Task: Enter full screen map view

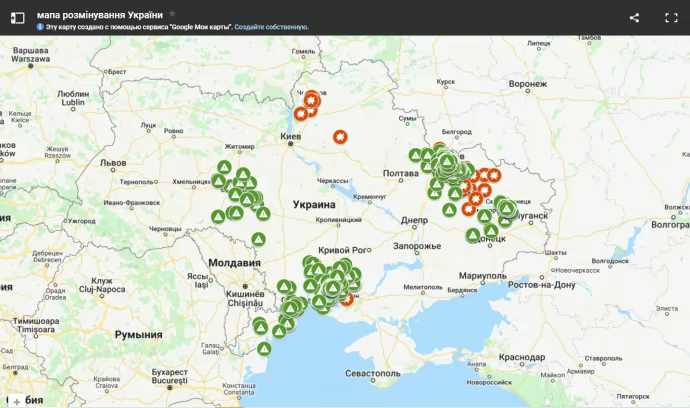Action: pos(671,17)
